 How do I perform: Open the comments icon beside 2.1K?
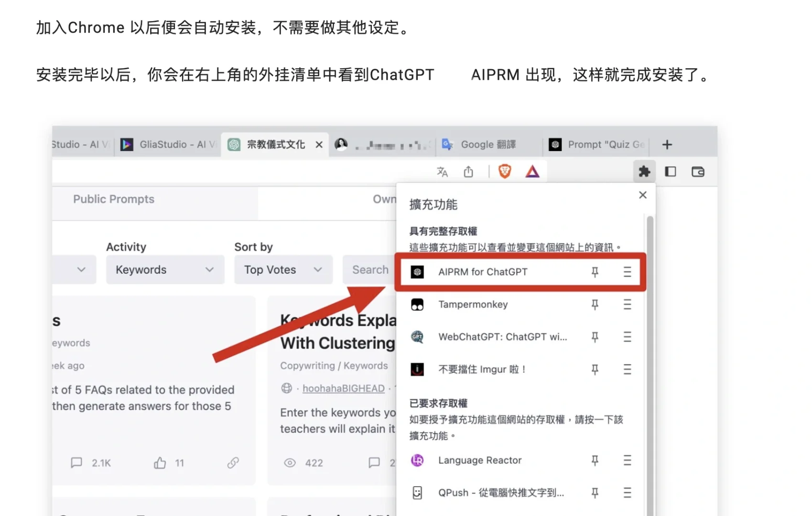pos(76,462)
